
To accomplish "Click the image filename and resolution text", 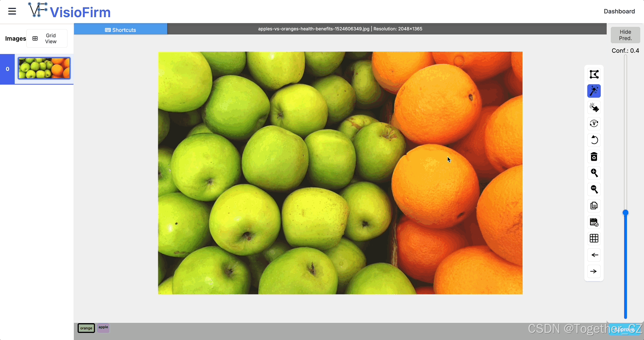I will (x=340, y=29).
